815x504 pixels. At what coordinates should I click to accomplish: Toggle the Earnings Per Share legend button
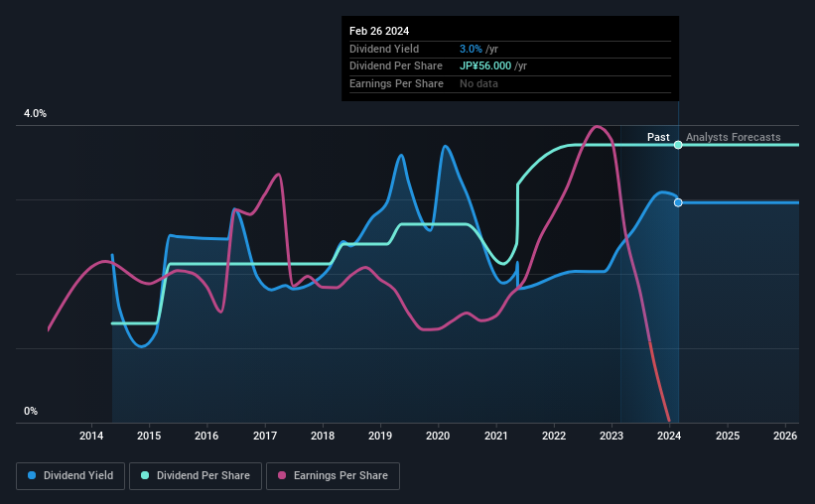click(x=333, y=476)
